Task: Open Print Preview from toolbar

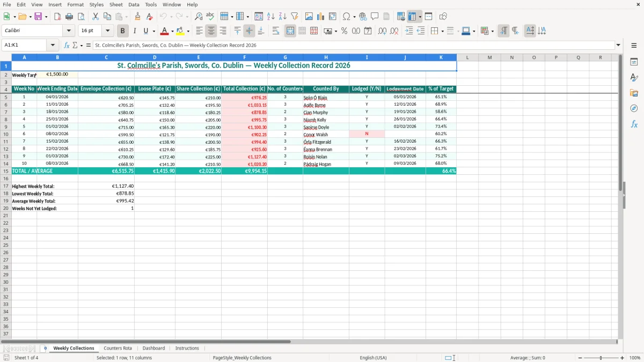Action: [81, 17]
